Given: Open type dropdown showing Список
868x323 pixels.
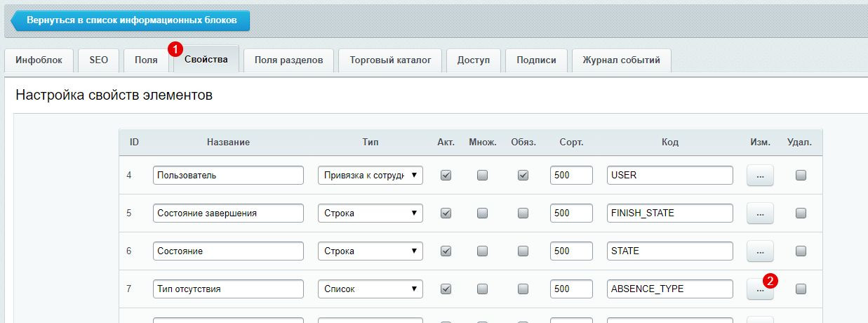Looking at the screenshot, I should click(x=370, y=289).
